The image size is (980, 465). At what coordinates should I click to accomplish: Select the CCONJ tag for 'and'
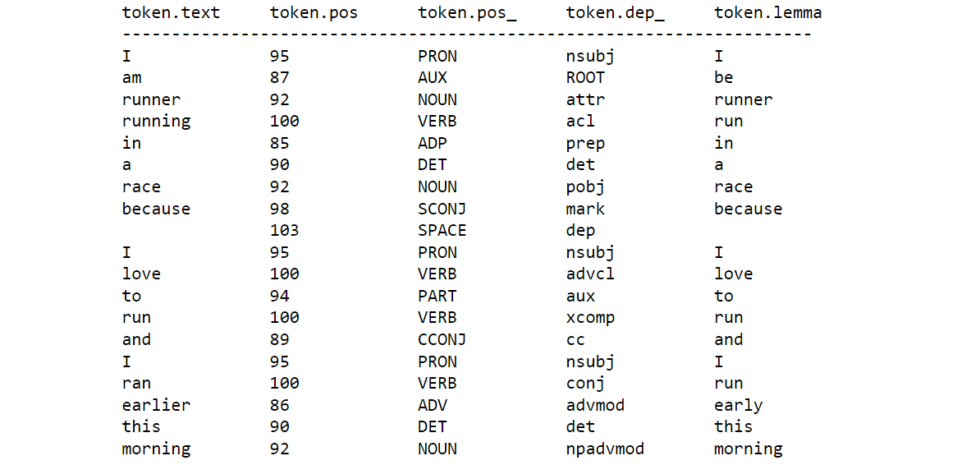point(442,339)
